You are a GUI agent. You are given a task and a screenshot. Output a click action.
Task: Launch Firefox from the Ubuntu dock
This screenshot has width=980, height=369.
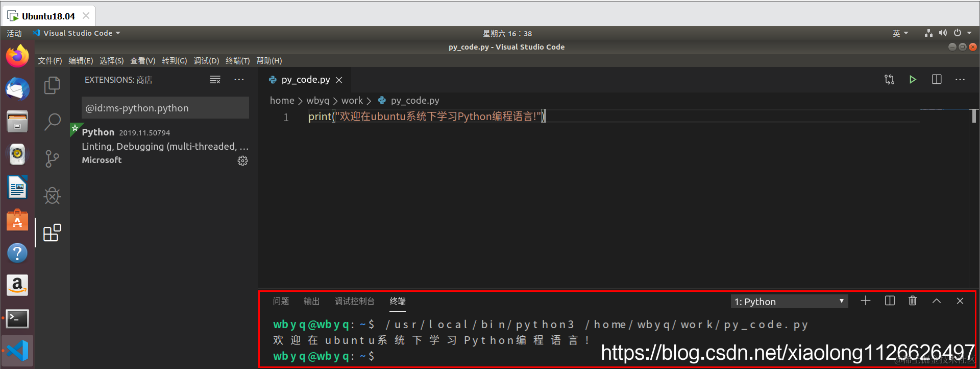(x=17, y=56)
